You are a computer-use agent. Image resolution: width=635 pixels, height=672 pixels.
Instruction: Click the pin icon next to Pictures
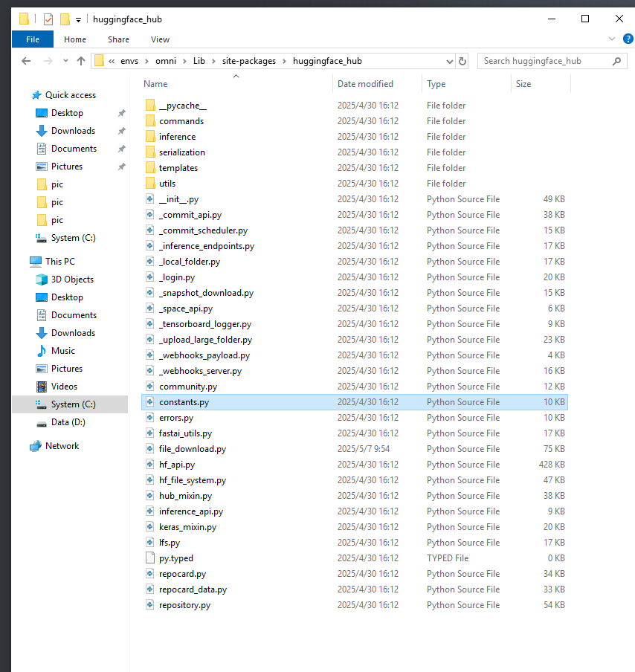(x=122, y=167)
